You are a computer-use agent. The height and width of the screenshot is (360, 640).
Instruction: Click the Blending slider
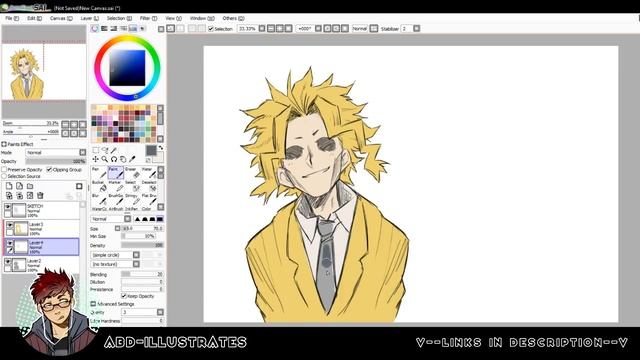[x=142, y=274]
